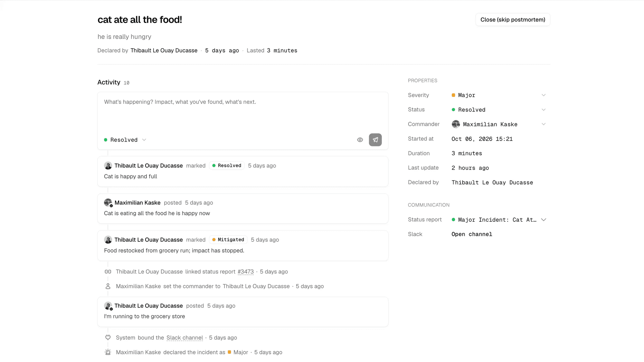The width and height of the screenshot is (644, 362).
Task: Click the message Cat is happy and full
Action: tap(130, 176)
